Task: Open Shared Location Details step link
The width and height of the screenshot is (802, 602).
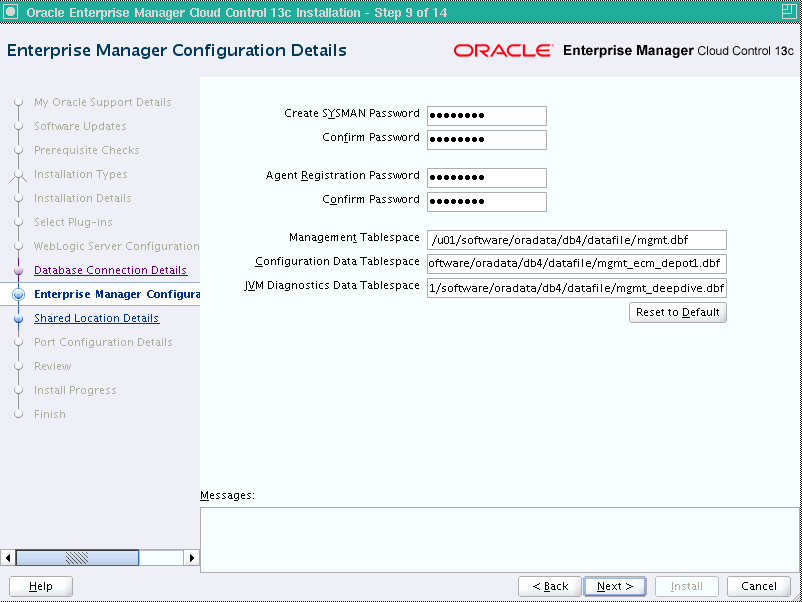Action: (96, 318)
